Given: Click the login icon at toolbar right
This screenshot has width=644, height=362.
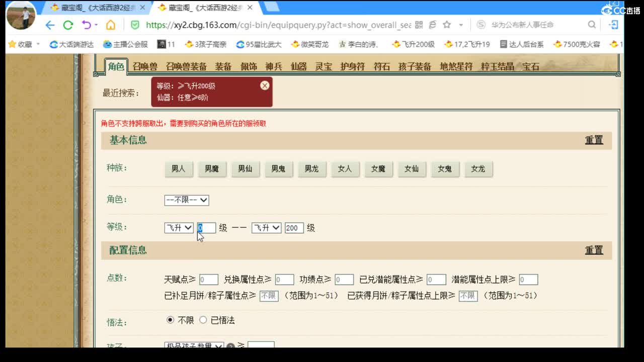Looking at the screenshot, I should pyautogui.click(x=614, y=25).
